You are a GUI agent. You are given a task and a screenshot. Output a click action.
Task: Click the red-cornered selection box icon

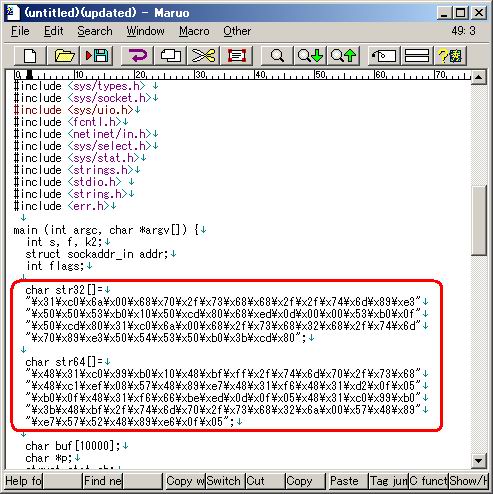pyautogui.click(x=236, y=56)
